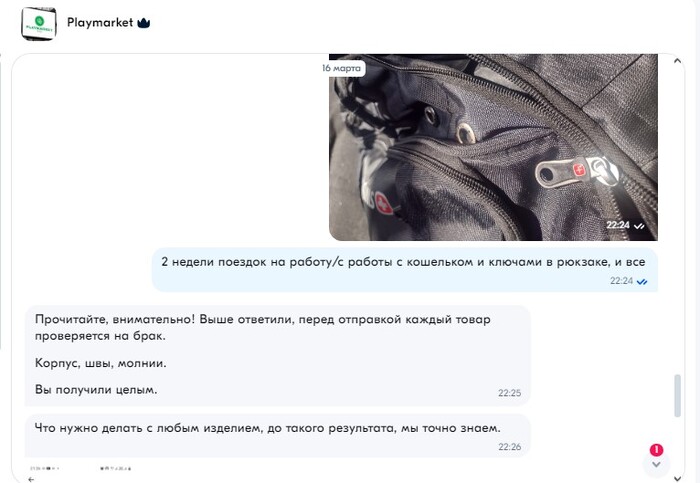
Task: Click the 22:25 timestamp on seller reply
Action: (x=509, y=393)
